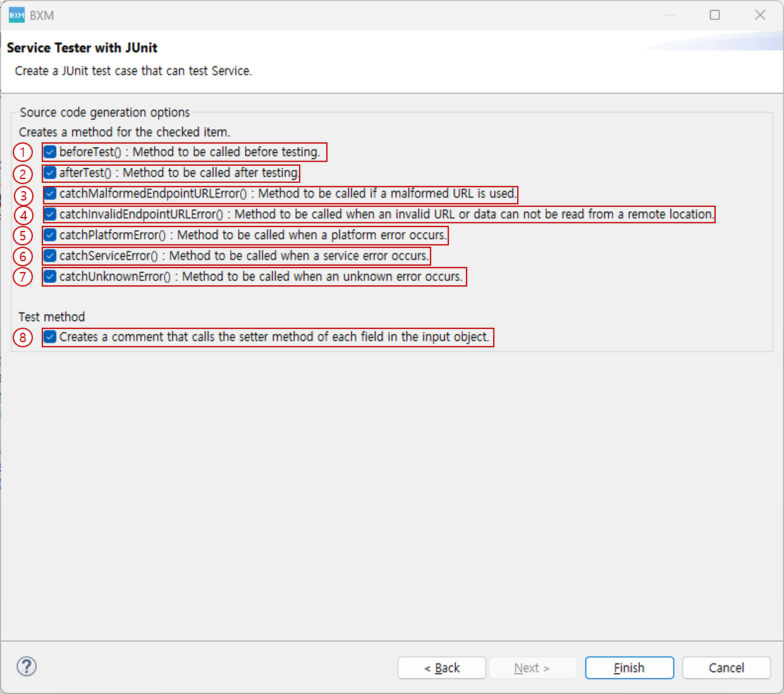784x694 pixels.
Task: Open help via the question mark icon
Action: [26, 667]
